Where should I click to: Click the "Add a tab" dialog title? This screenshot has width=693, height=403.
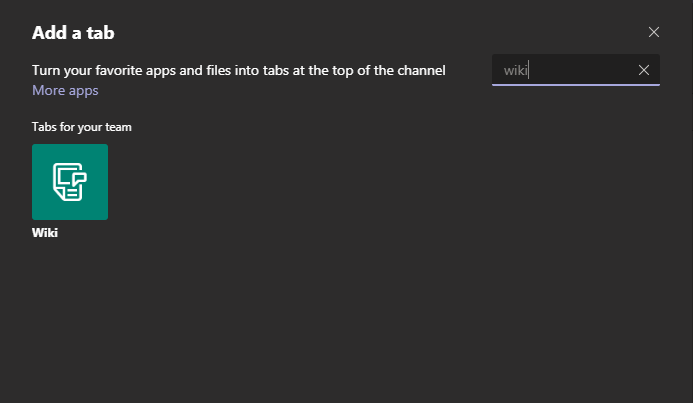coord(73,33)
